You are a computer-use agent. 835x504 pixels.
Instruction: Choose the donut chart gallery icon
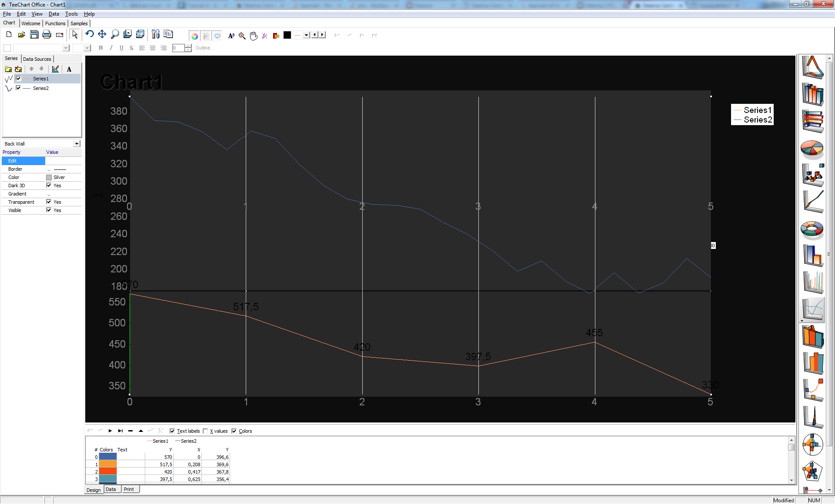[812, 229]
